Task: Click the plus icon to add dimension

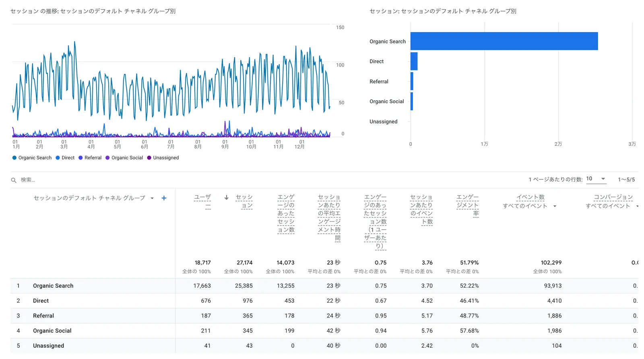Action: click(164, 198)
